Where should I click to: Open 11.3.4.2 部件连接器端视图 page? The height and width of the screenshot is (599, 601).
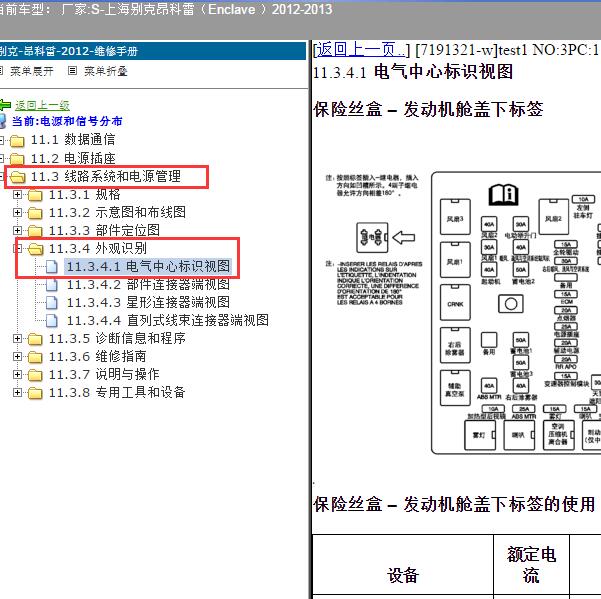tap(148, 284)
